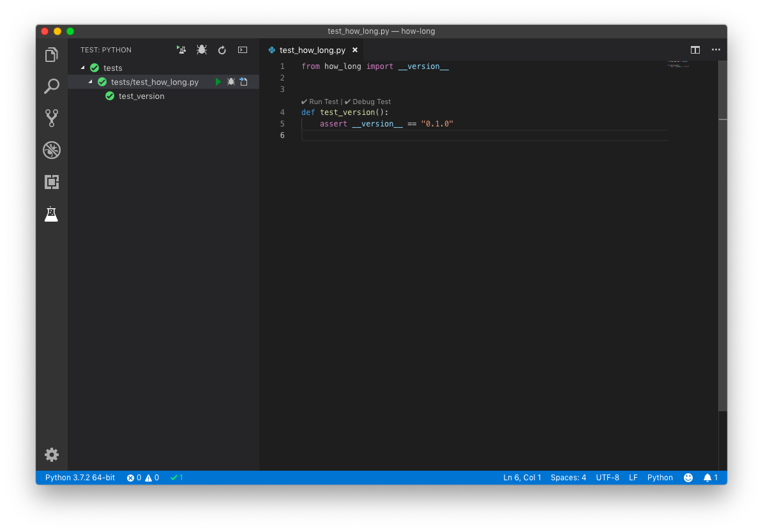Run all tests from Test panel header
The width and height of the screenshot is (763, 532).
(x=182, y=50)
